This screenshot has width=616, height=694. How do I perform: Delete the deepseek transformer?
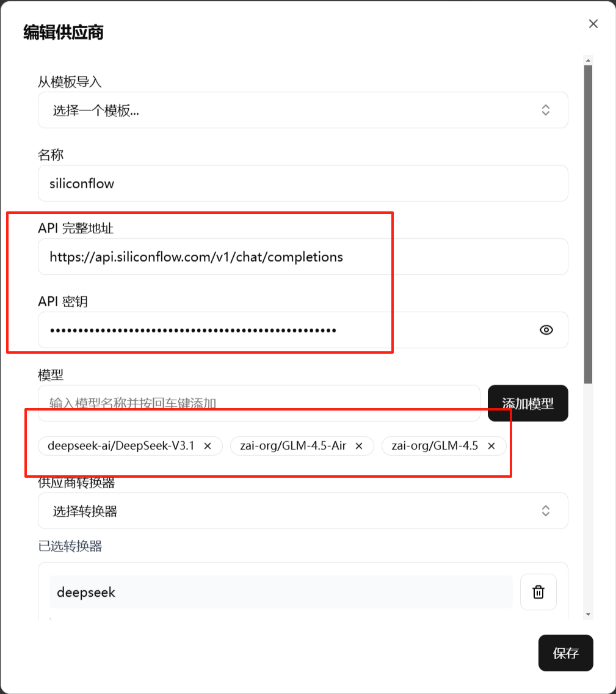538,592
